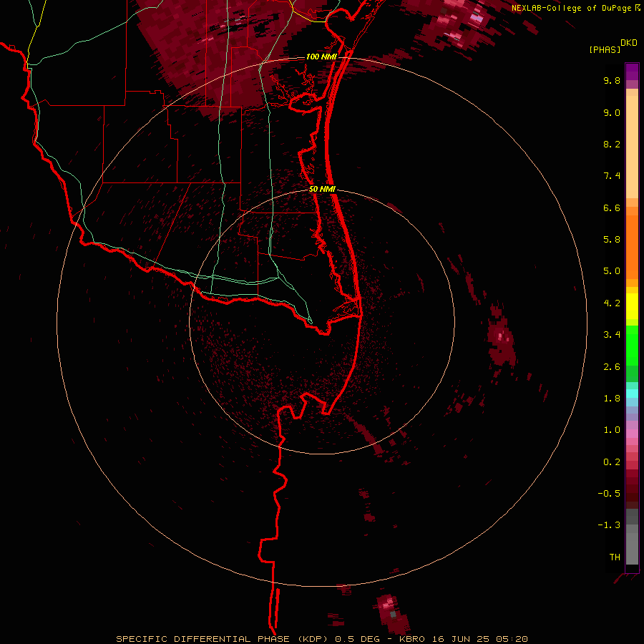Pick the bright green segment of the color bar
644x644 pixels.
click(632, 346)
